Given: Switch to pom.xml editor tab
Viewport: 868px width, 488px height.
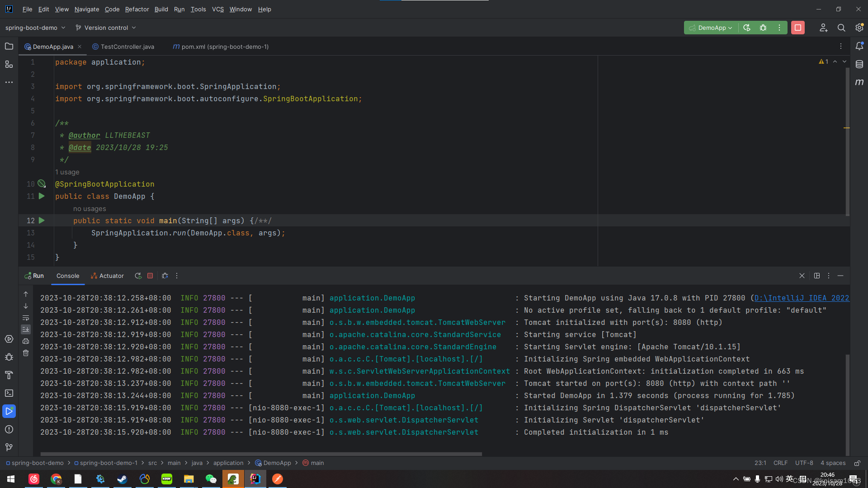Looking at the screenshot, I should [221, 47].
